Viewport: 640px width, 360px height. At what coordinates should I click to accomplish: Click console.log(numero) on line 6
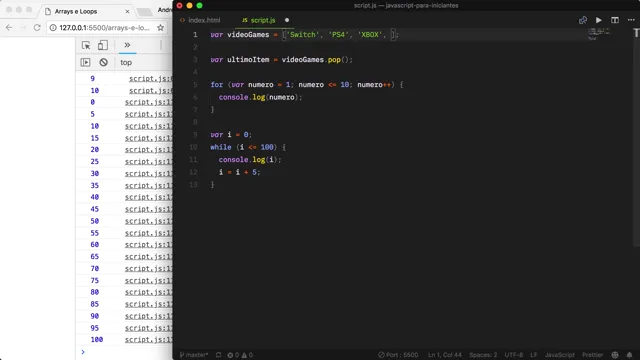pos(260,97)
